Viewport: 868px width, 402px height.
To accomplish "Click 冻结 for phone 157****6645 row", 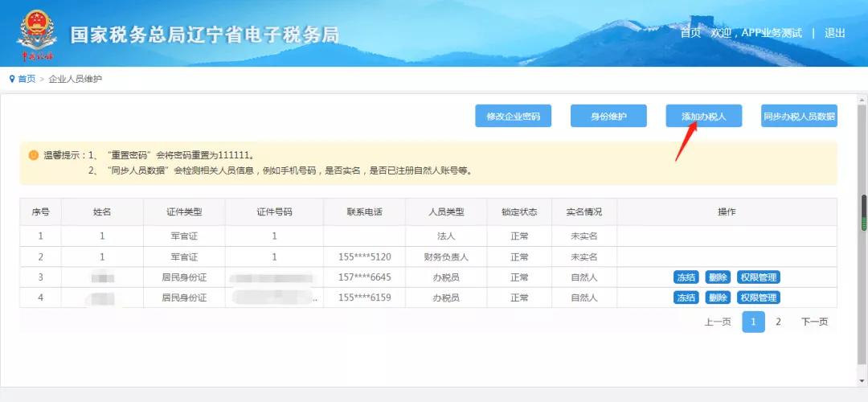I will [x=686, y=277].
